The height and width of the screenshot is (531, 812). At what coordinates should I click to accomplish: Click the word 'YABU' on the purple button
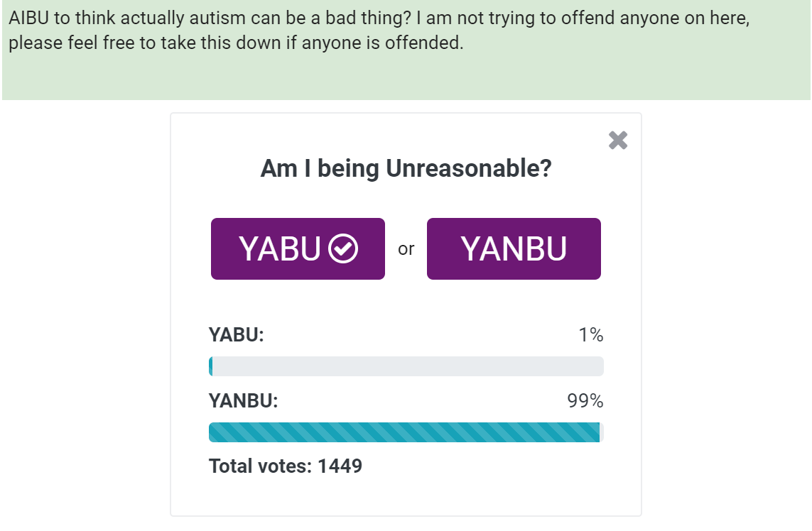pyautogui.click(x=280, y=249)
